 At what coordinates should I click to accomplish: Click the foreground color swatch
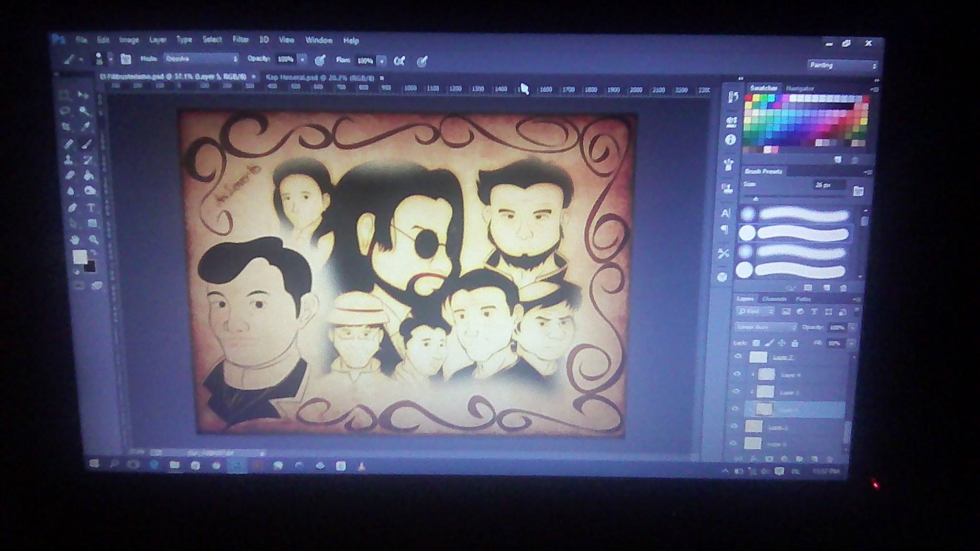[79, 257]
